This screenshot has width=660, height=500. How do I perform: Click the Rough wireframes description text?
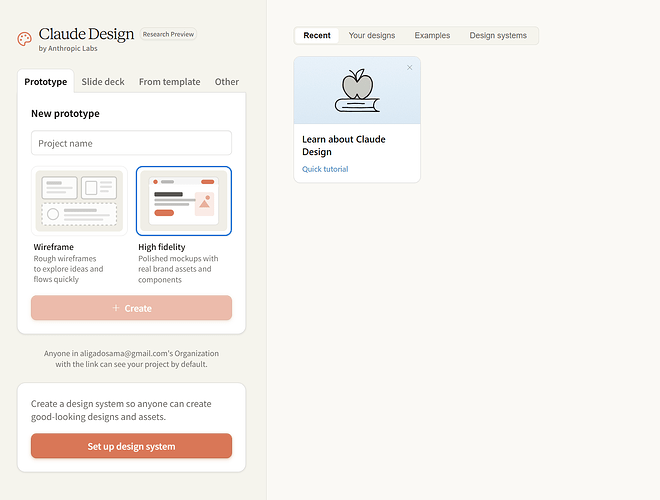(68, 269)
